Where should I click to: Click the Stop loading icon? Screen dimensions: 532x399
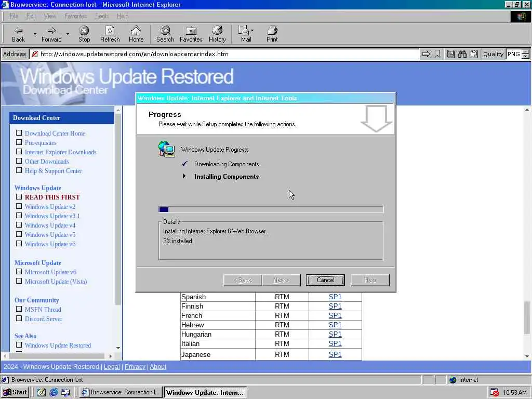(84, 31)
